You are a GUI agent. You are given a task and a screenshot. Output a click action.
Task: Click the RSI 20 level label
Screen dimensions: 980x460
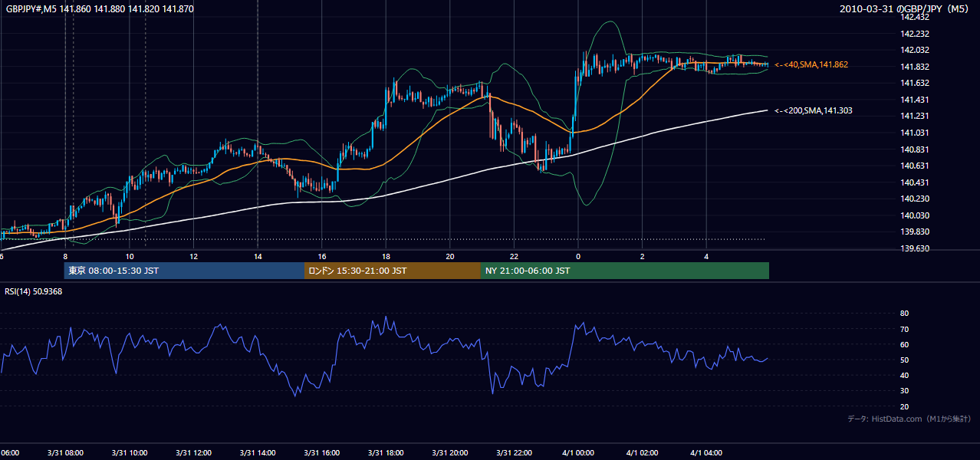coord(904,406)
